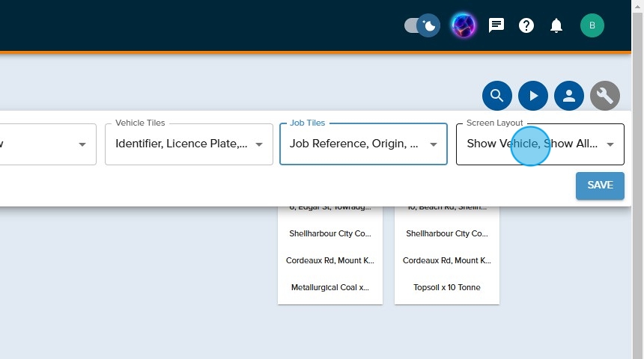
Task: Toggle the dark mode switch
Action: pyautogui.click(x=422, y=25)
